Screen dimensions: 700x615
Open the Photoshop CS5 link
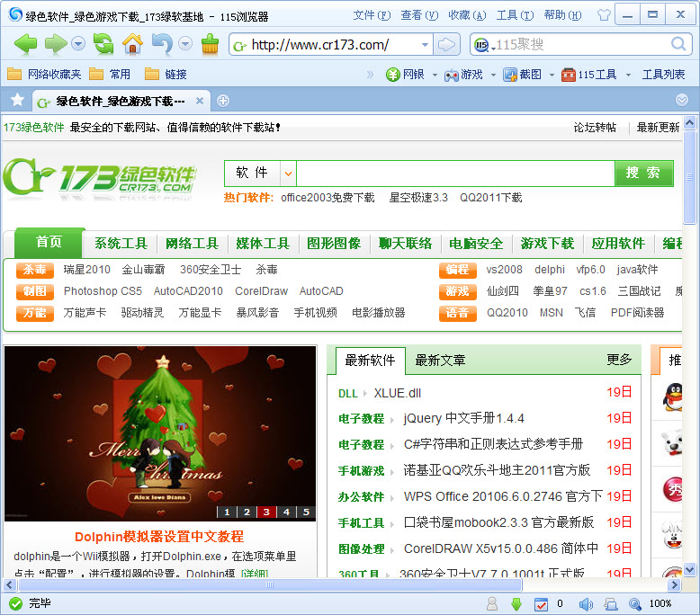103,291
